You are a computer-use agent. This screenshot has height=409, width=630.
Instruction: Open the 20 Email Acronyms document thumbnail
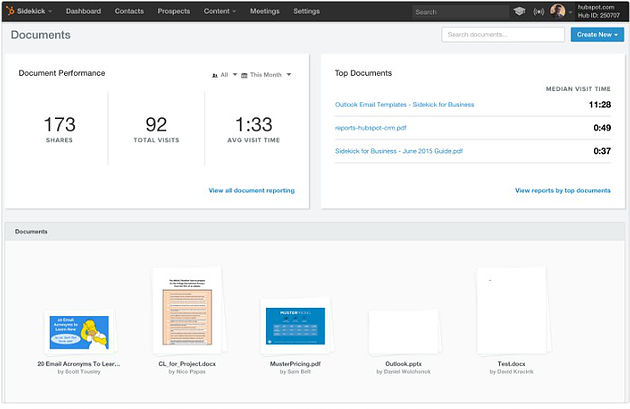[x=79, y=332]
